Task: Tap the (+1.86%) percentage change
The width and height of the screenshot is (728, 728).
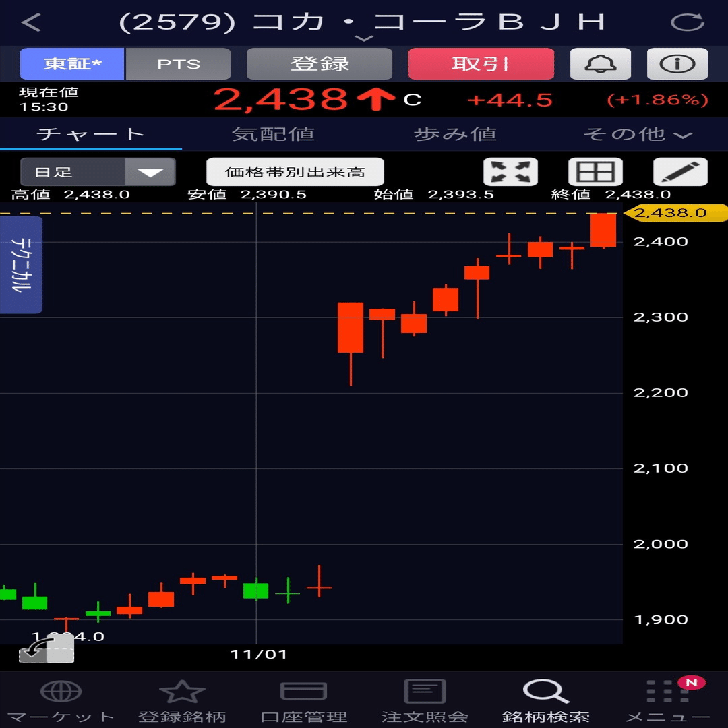Action: [x=657, y=100]
